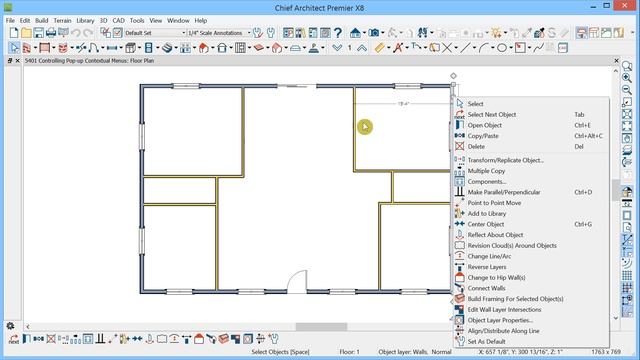Click the 'Floor: 1' status bar text
Viewport: 640px width, 360px height.
pos(350,352)
